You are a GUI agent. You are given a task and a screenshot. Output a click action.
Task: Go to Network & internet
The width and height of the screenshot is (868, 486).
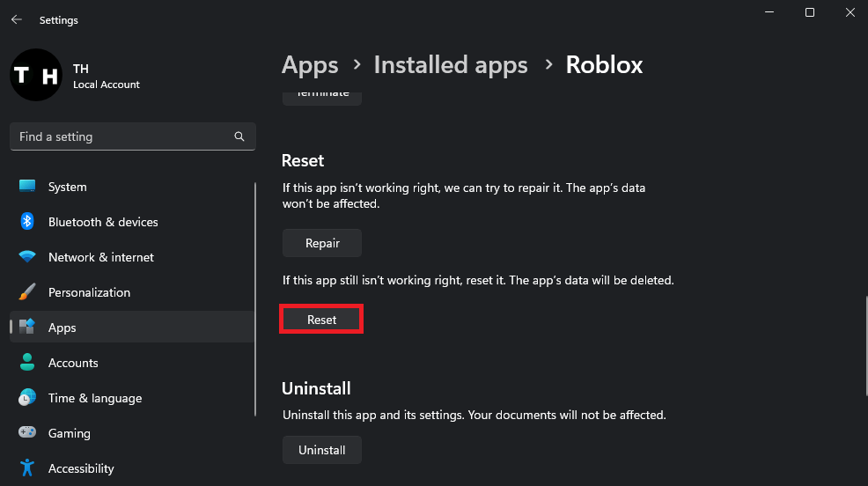pyautogui.click(x=132, y=257)
